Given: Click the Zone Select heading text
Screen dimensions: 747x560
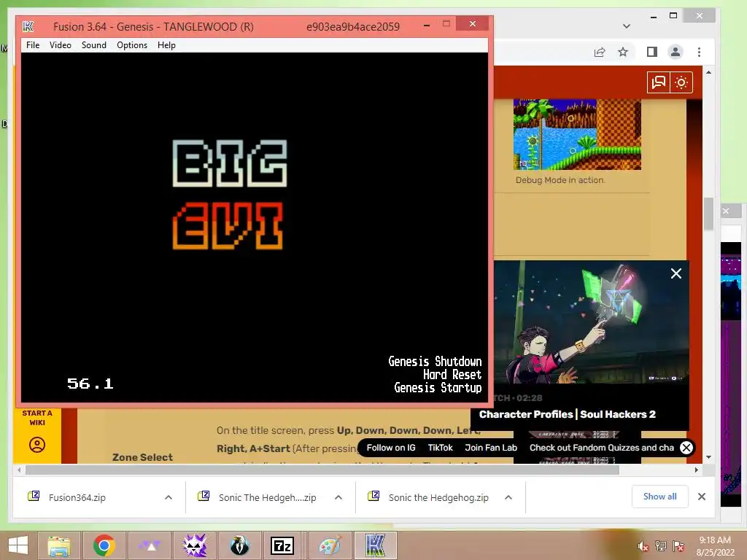Looking at the screenshot, I should pyautogui.click(x=142, y=457).
